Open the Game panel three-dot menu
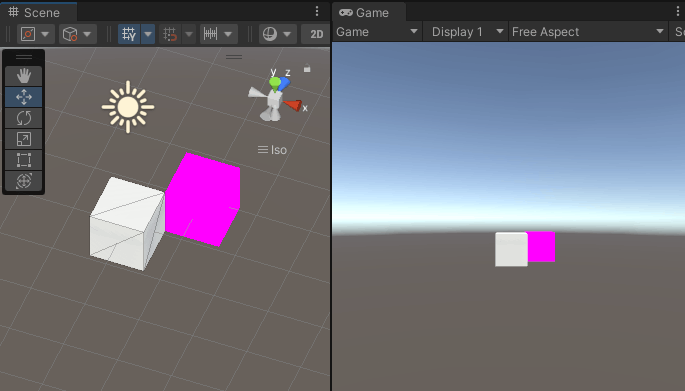The height and width of the screenshot is (391, 685). [678, 11]
